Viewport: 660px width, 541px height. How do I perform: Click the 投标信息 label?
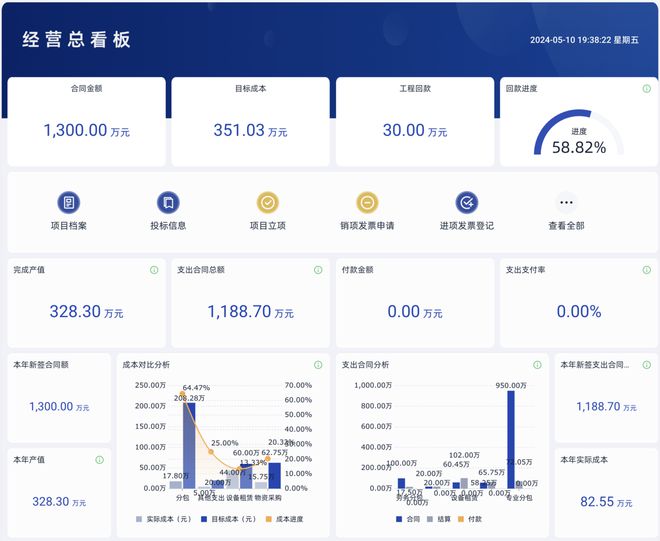(168, 226)
